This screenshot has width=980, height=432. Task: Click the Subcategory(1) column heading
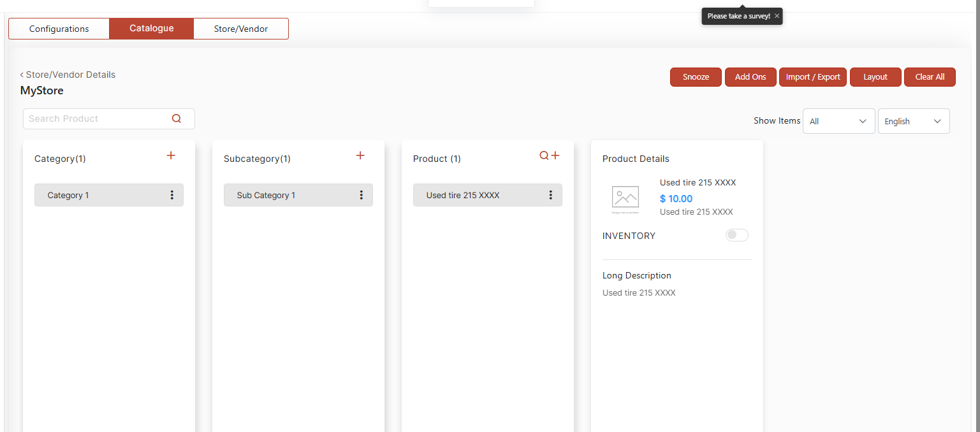257,159
